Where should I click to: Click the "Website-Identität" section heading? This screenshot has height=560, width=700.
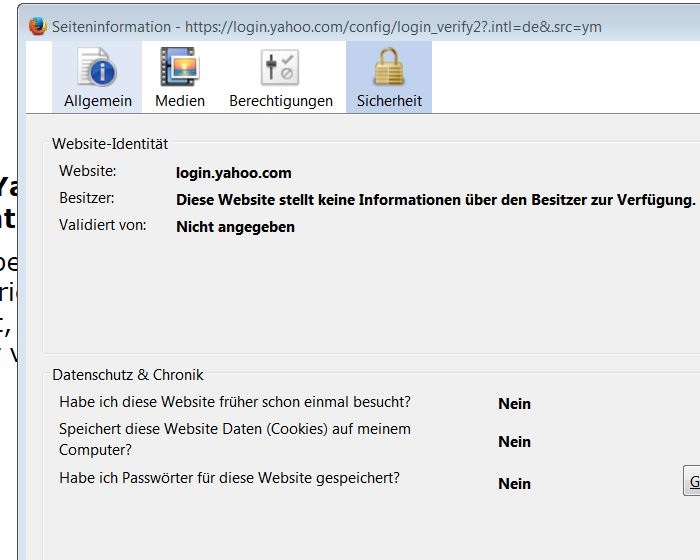pos(110,144)
